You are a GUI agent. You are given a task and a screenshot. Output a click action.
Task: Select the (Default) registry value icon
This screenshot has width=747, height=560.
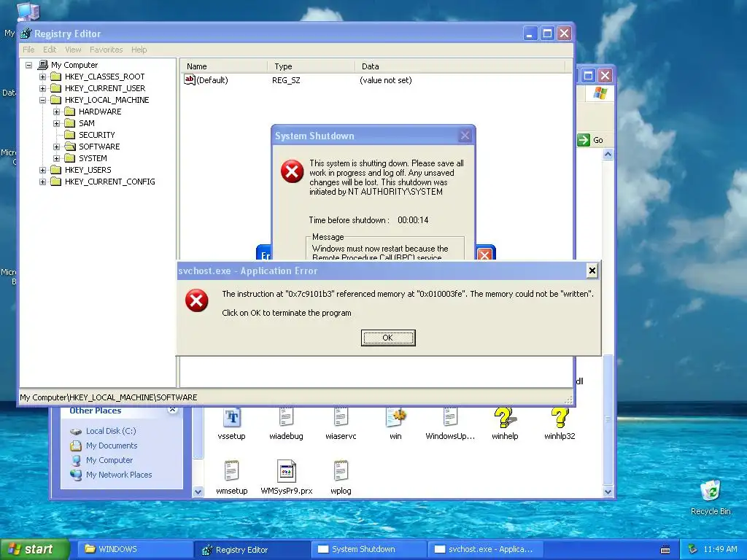[190, 80]
